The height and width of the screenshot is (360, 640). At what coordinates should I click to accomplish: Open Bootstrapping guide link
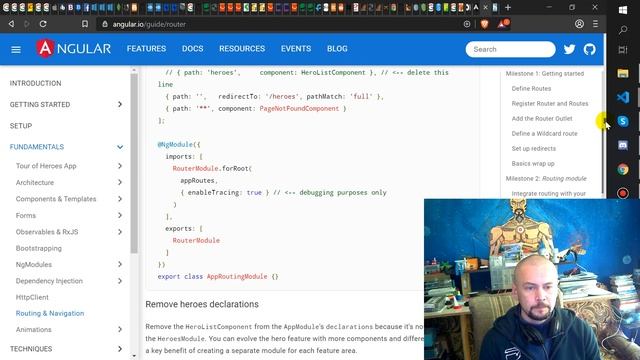click(x=39, y=248)
